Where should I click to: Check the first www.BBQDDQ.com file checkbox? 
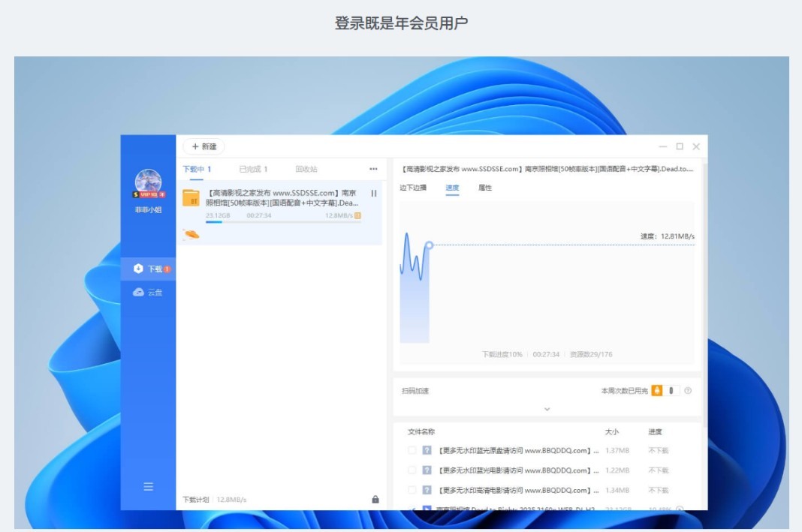412,450
